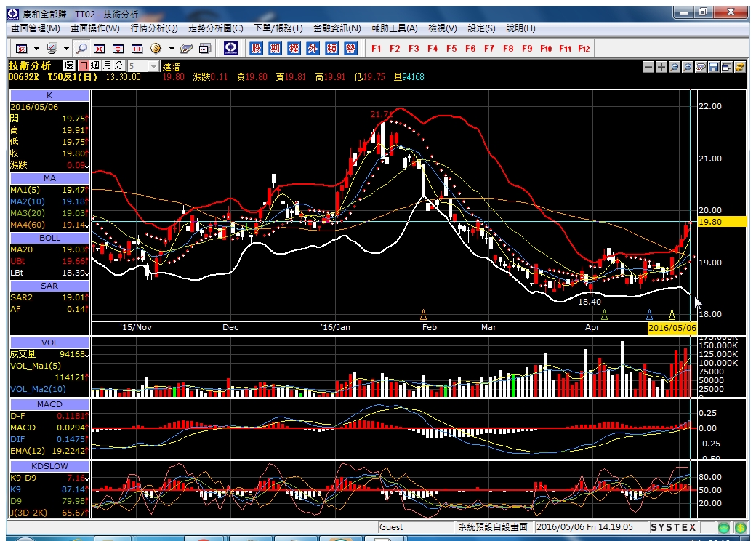Open the 說明(H) menu
The width and height of the screenshot is (756, 541).
[520, 28]
